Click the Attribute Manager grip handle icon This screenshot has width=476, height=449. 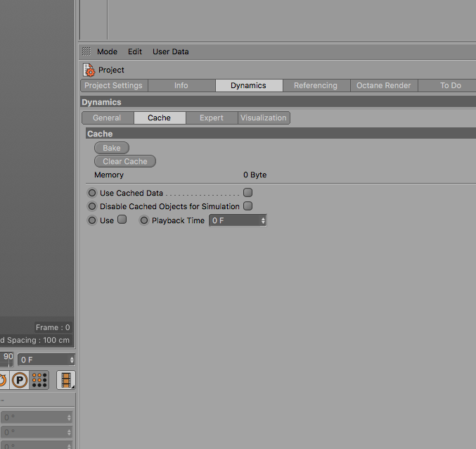[86, 51]
